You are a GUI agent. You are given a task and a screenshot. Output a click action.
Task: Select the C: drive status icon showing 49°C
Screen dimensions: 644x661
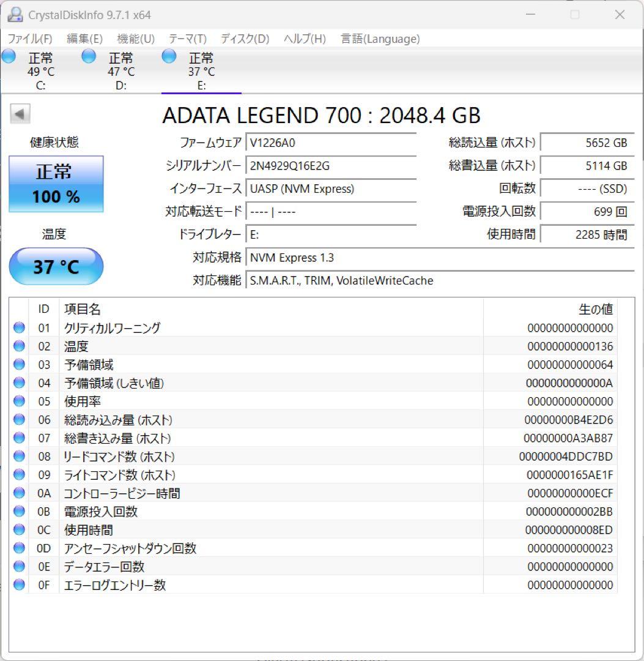point(9,56)
